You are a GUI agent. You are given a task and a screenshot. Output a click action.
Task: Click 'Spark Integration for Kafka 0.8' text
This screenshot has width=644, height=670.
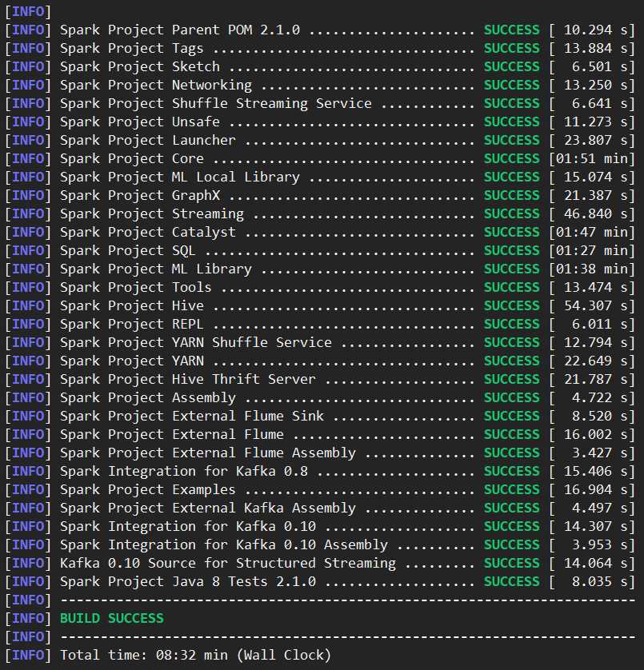183,471
